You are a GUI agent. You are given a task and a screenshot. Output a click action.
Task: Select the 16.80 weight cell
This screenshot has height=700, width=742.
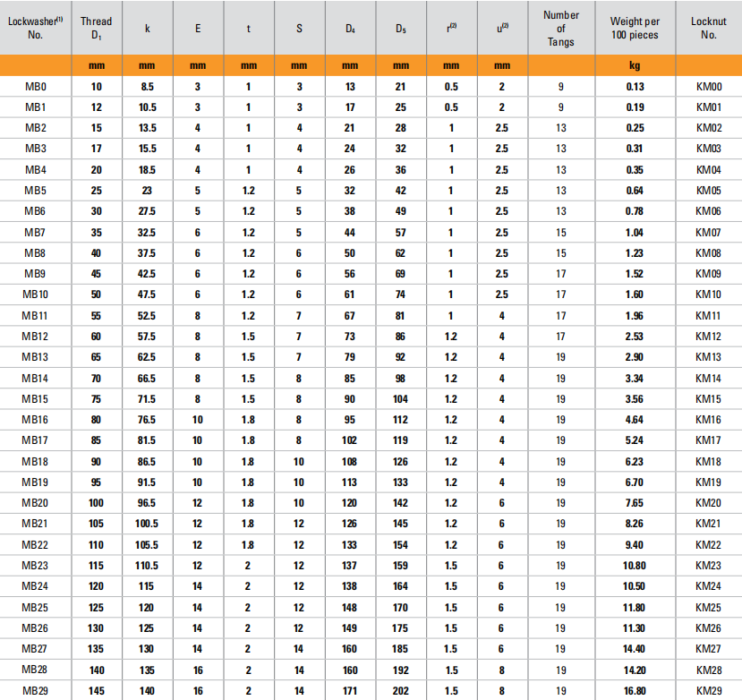coord(634,690)
